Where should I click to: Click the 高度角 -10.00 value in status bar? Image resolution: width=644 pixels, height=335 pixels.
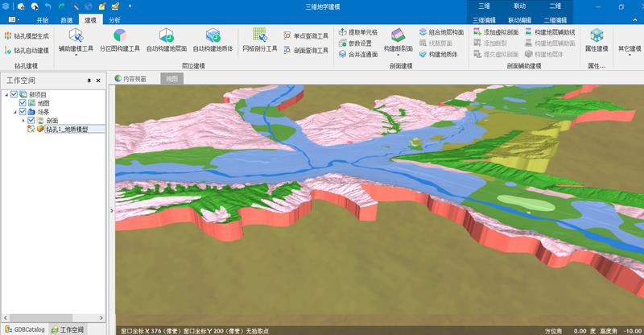pyautogui.click(x=633, y=331)
